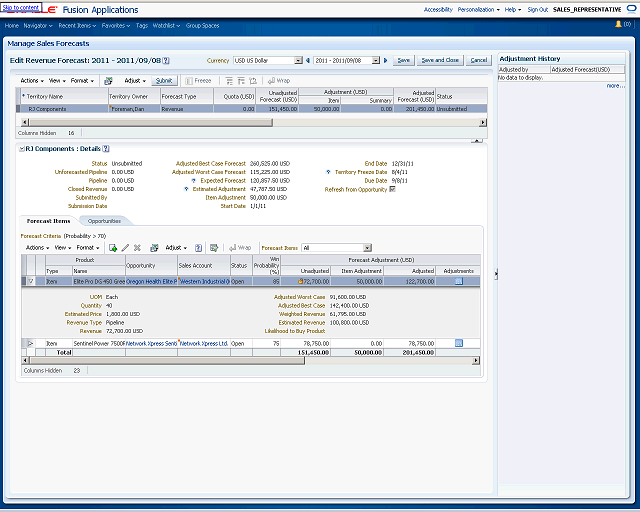Screen dimensions: 640x512
Task: Click the collapse-all rows icon in territory toolbar
Action: [x=241, y=81]
